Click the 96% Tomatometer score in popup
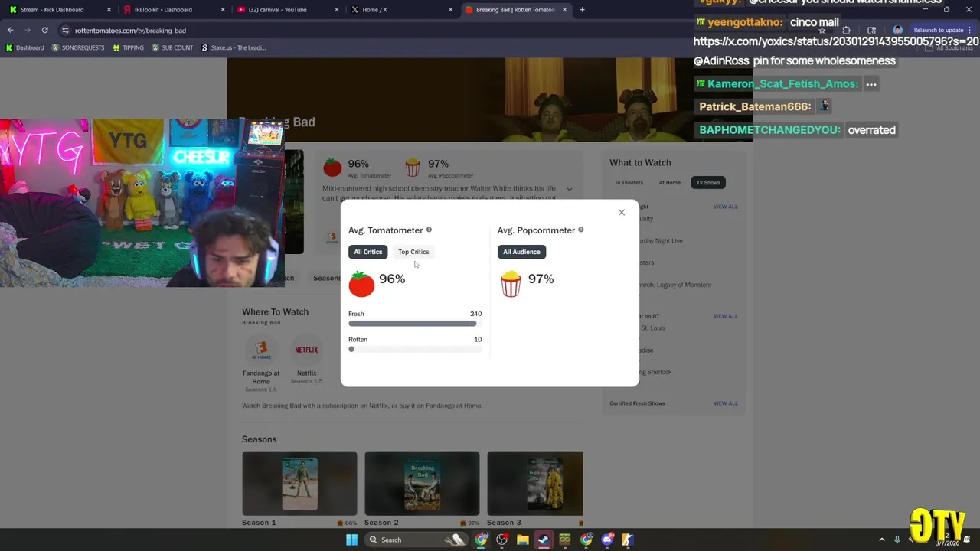980x551 pixels. (x=392, y=279)
